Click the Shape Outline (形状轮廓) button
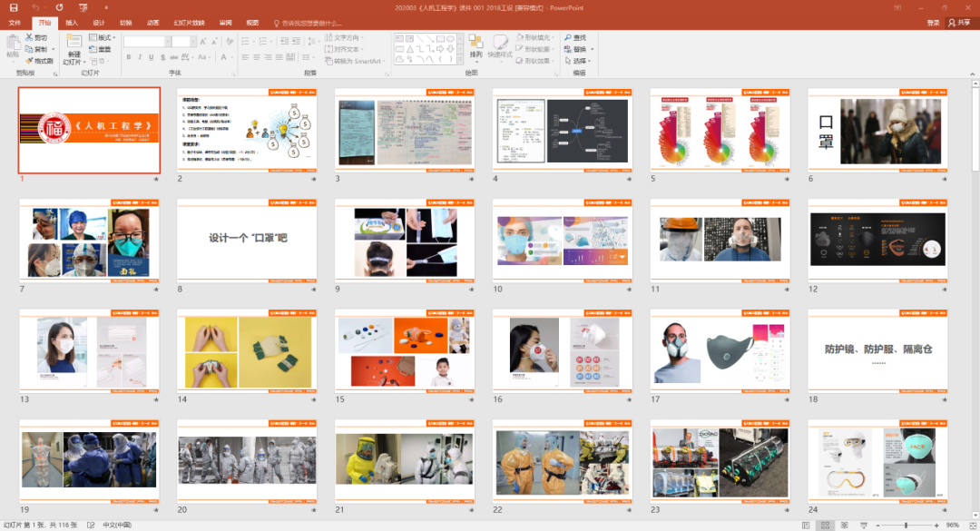Viewport: 980px width, 531px height. [534, 49]
